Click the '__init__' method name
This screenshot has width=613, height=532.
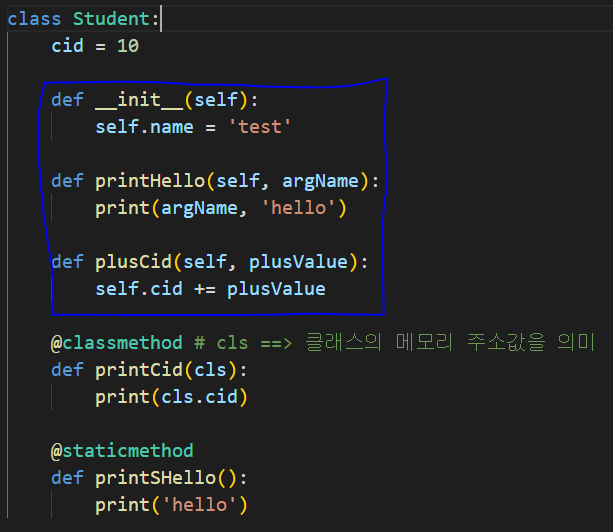coord(139,100)
